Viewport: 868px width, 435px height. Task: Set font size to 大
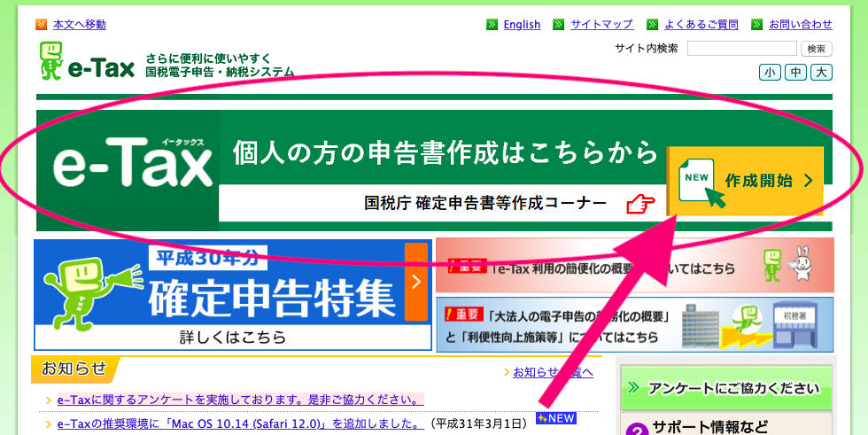point(821,73)
